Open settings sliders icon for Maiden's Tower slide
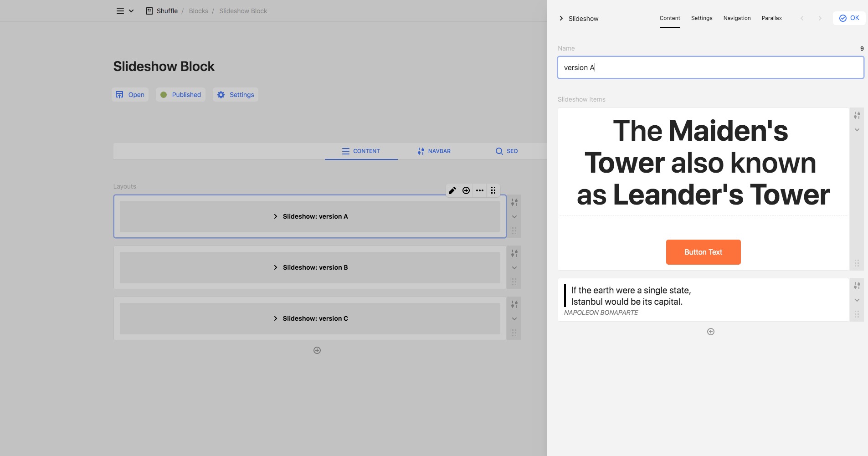The width and height of the screenshot is (868, 456). [x=857, y=116]
